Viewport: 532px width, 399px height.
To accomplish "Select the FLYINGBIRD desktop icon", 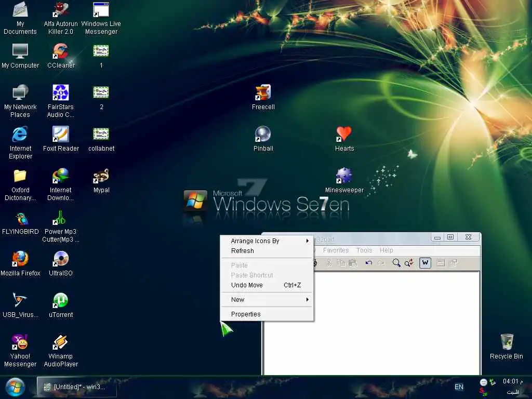I will click(x=20, y=222).
